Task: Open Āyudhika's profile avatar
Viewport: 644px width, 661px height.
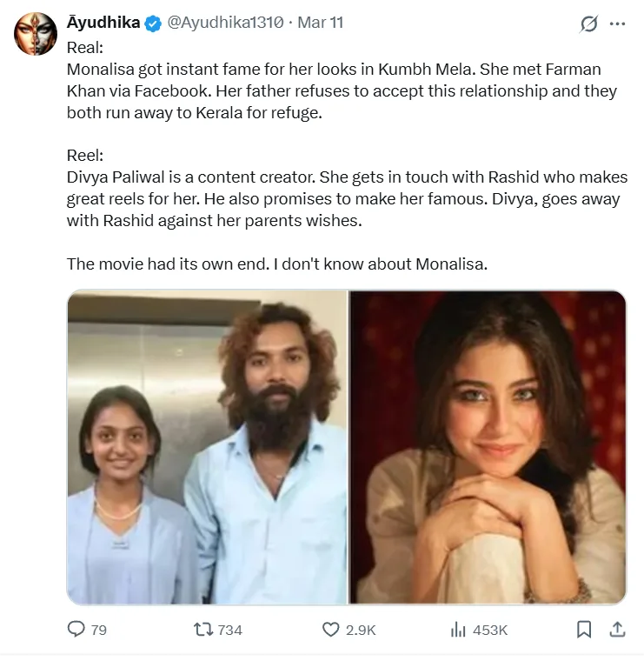Action: click(x=36, y=35)
